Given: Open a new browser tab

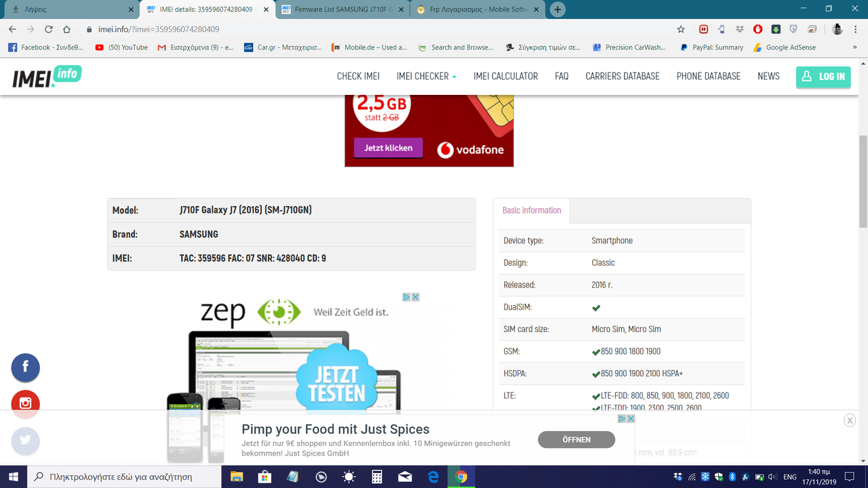Looking at the screenshot, I should [x=557, y=9].
